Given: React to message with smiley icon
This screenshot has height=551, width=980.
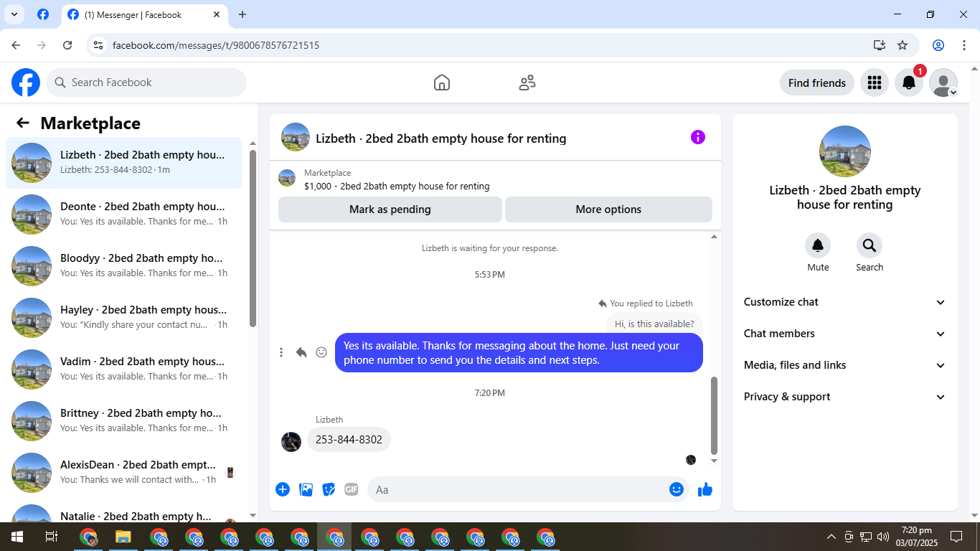Looking at the screenshot, I should (321, 352).
